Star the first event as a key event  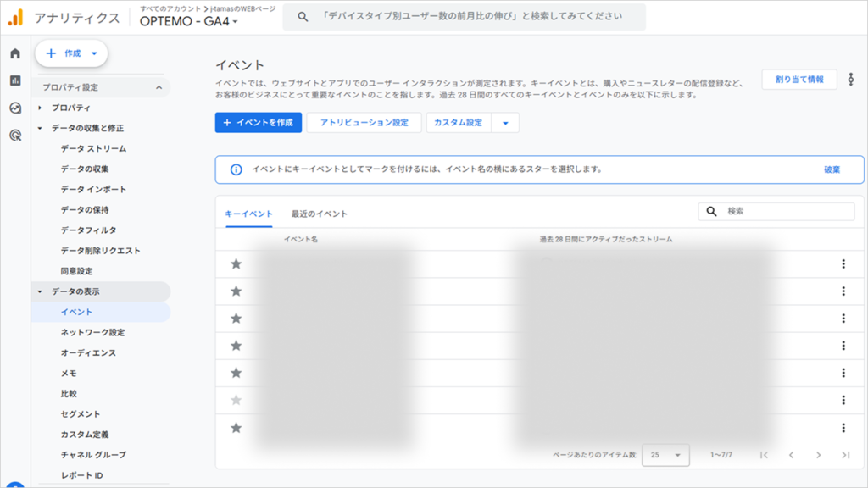236,263
